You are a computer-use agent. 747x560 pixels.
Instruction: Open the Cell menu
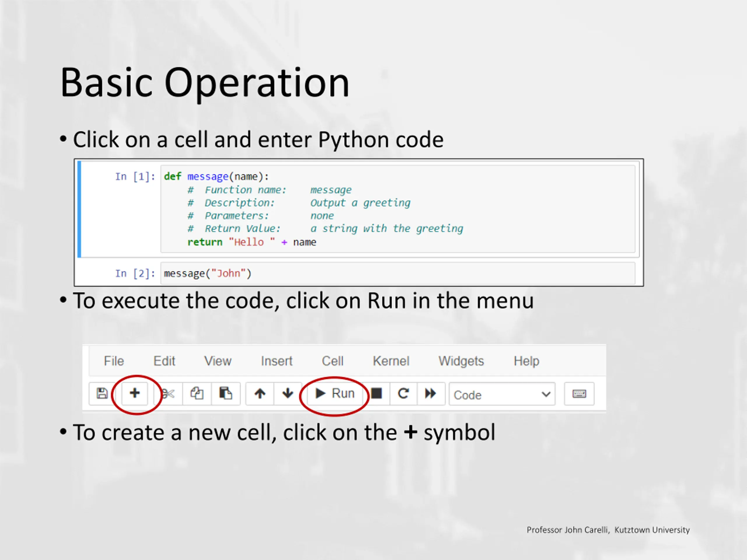point(333,361)
